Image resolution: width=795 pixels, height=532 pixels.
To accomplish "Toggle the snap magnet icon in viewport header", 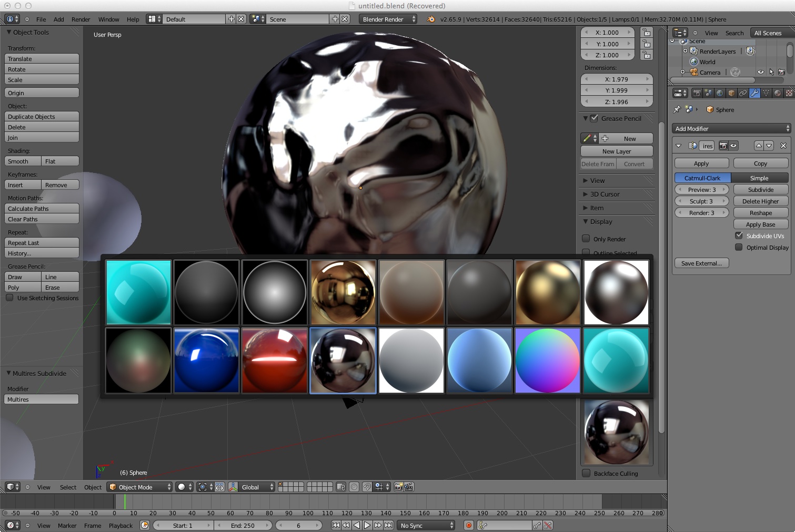I will click(367, 487).
